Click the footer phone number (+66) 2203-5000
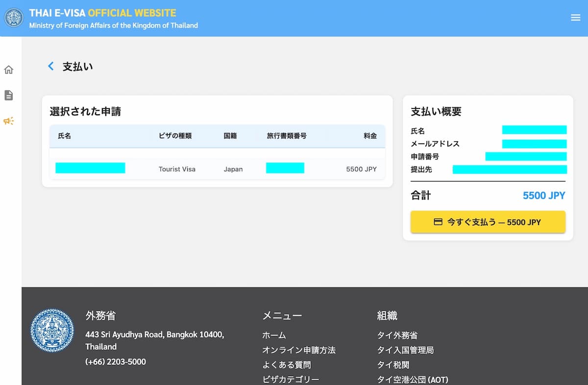 click(x=116, y=362)
